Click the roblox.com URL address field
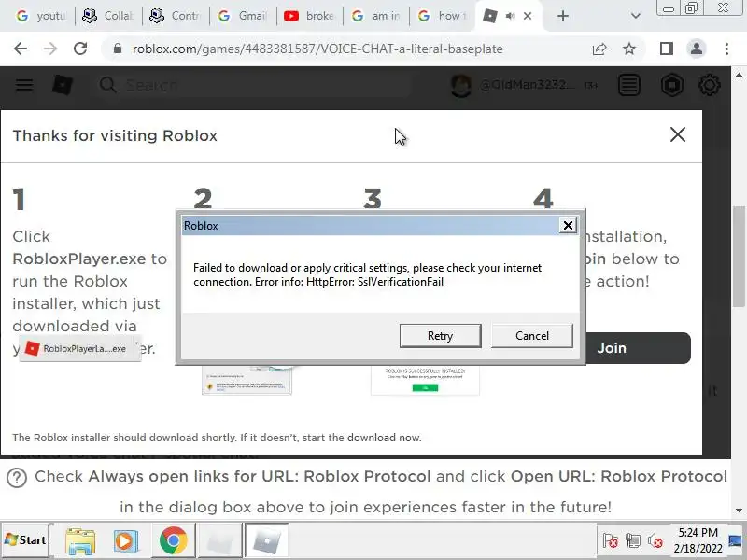 (317, 49)
